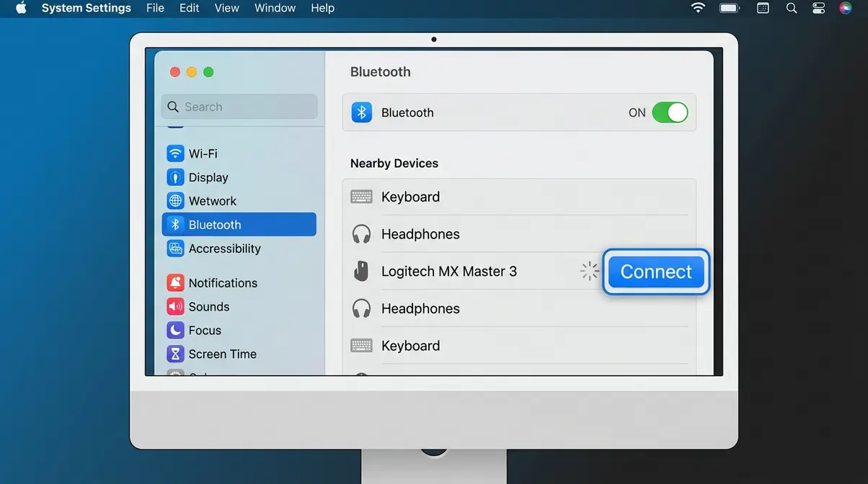Close the System Settings window with red button
This screenshot has height=484, width=868.
(174, 72)
